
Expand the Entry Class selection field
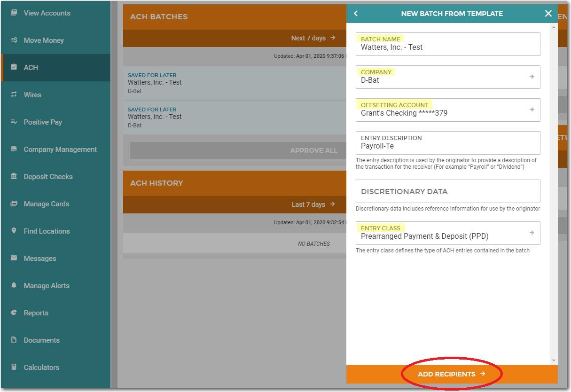pyautogui.click(x=447, y=233)
